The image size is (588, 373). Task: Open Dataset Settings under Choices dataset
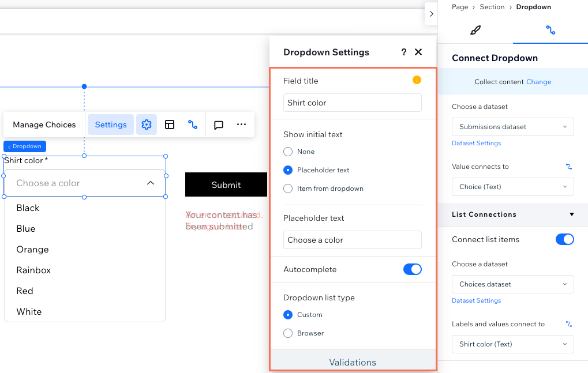(476, 300)
